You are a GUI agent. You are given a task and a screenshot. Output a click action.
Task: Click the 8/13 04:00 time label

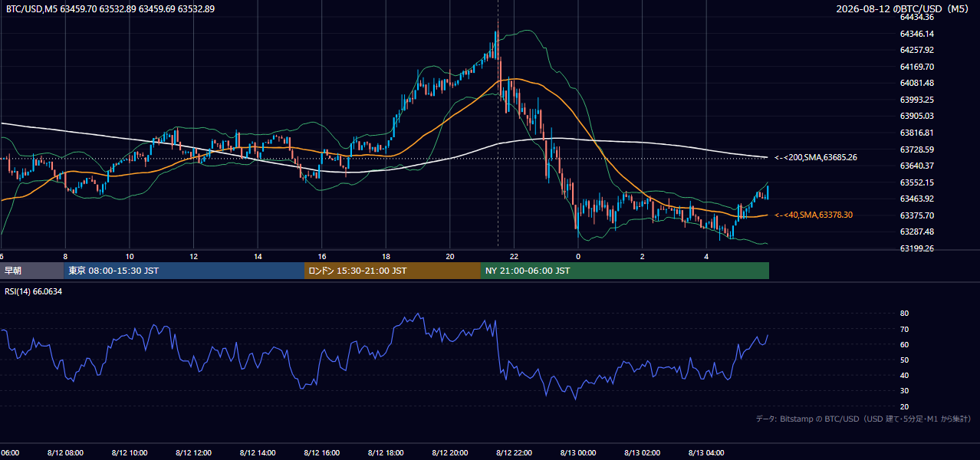point(706,453)
